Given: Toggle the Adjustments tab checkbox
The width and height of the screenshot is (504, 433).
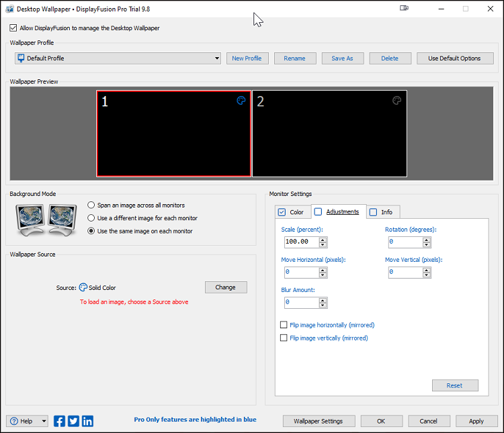Looking at the screenshot, I should pyautogui.click(x=319, y=211).
